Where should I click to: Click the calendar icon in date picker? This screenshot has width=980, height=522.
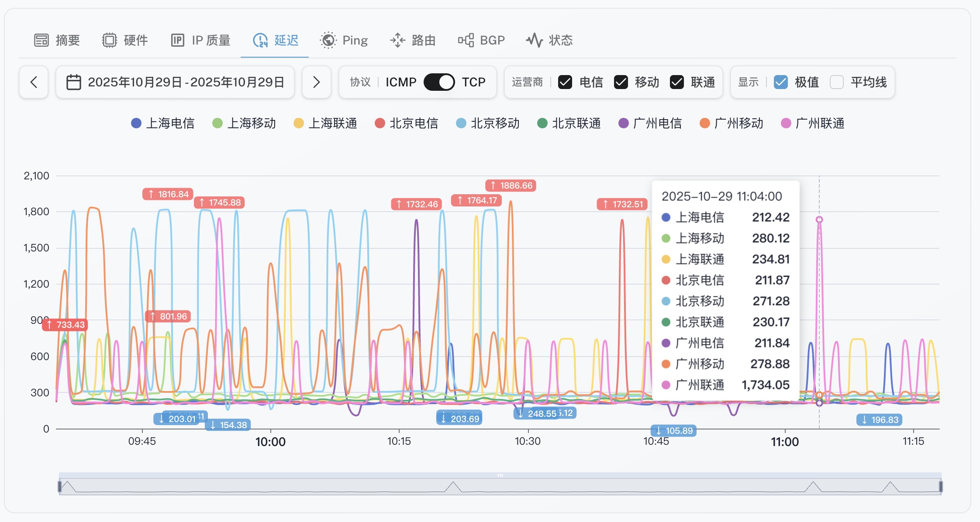[x=73, y=82]
